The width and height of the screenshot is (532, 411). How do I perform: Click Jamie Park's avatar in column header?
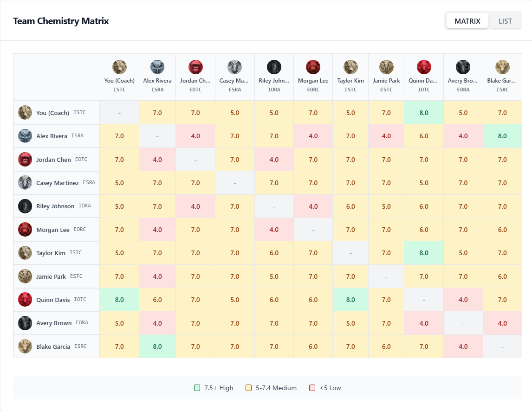pos(386,67)
